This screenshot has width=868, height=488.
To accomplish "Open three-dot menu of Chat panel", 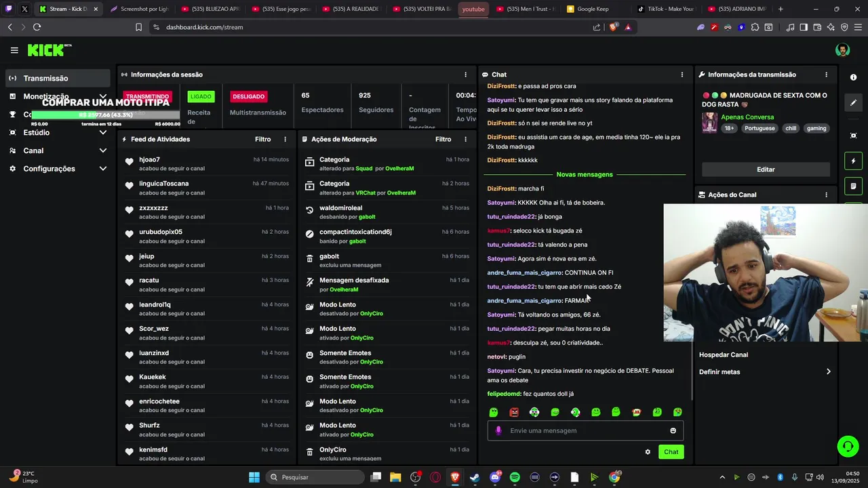I will [682, 75].
